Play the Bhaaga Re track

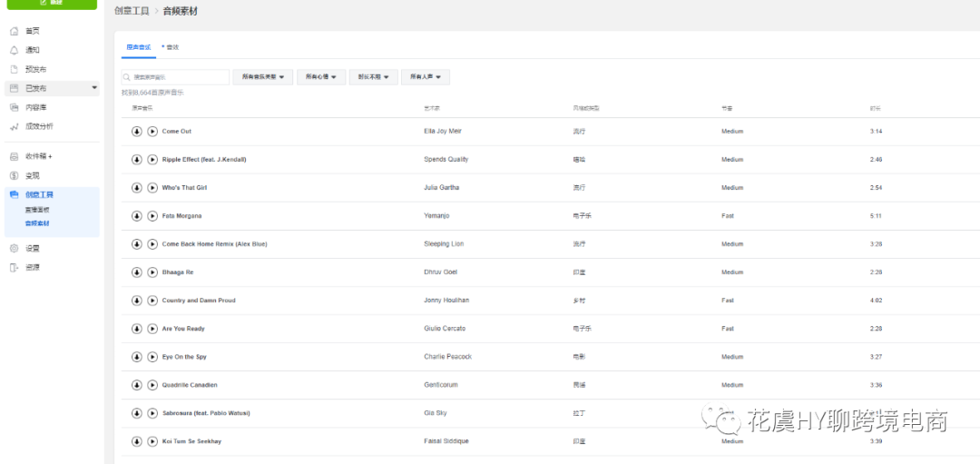[x=152, y=272]
